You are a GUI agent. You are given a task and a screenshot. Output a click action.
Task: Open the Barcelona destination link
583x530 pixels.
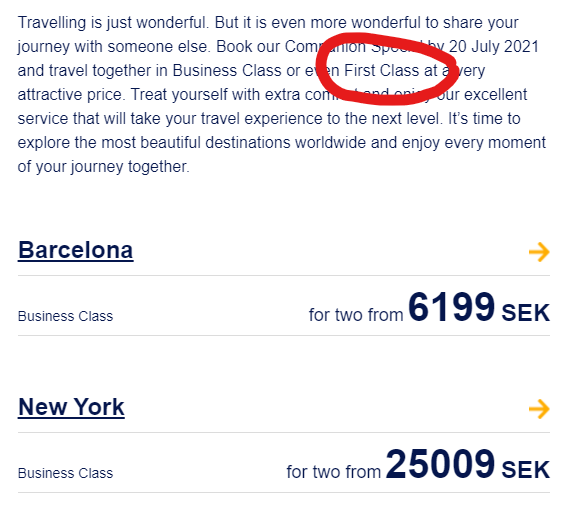[x=75, y=250]
